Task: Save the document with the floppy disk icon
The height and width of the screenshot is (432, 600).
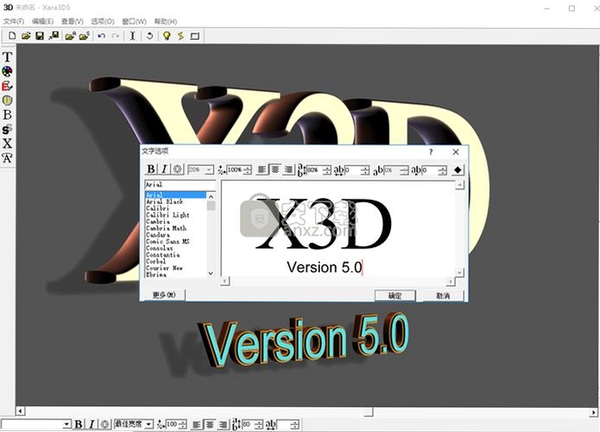Action: [x=39, y=36]
